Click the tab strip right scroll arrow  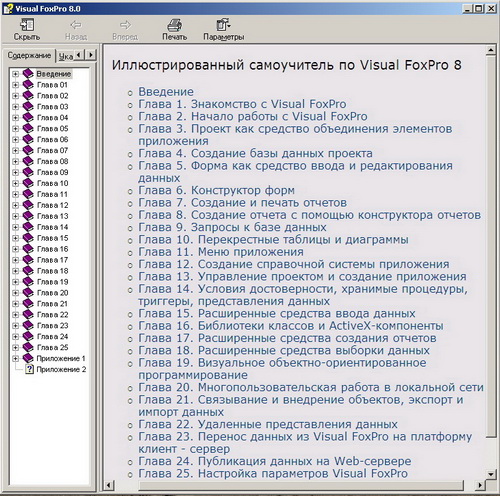[91, 54]
